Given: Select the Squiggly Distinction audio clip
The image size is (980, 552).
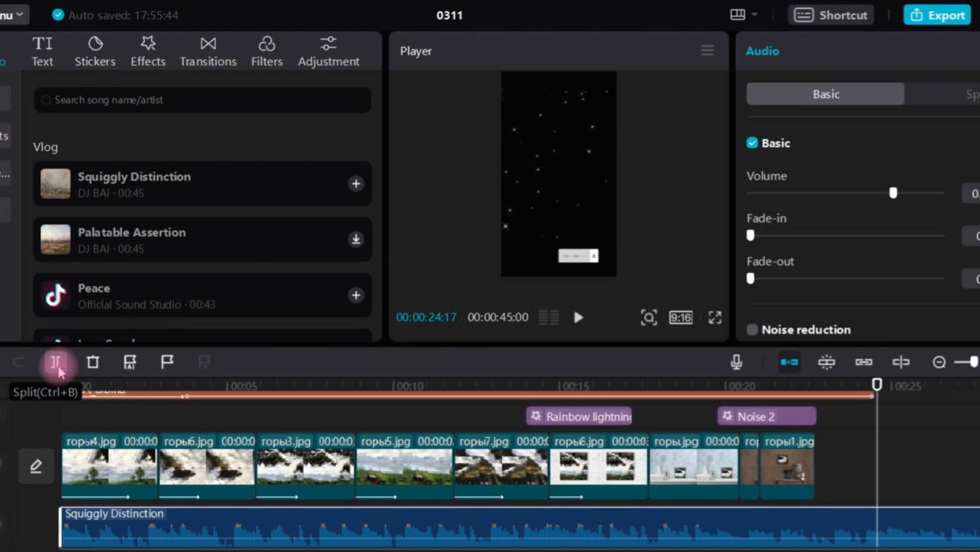Looking at the screenshot, I should (519, 528).
